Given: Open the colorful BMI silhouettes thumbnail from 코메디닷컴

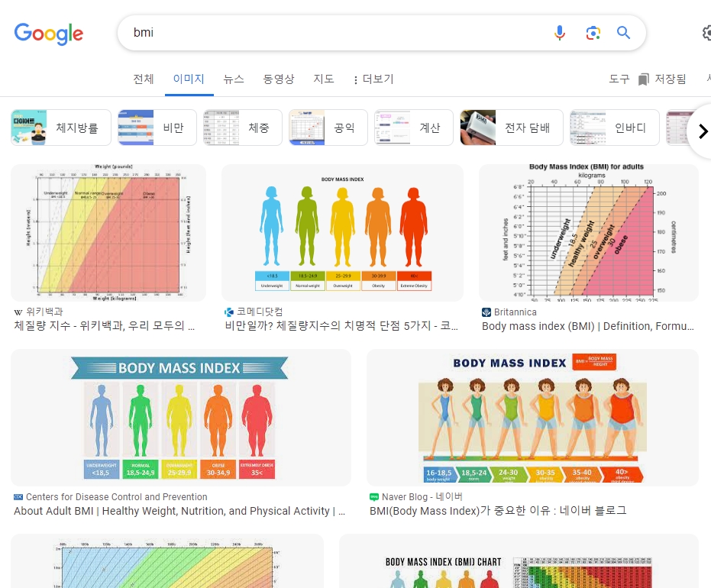Looking at the screenshot, I should 341,232.
